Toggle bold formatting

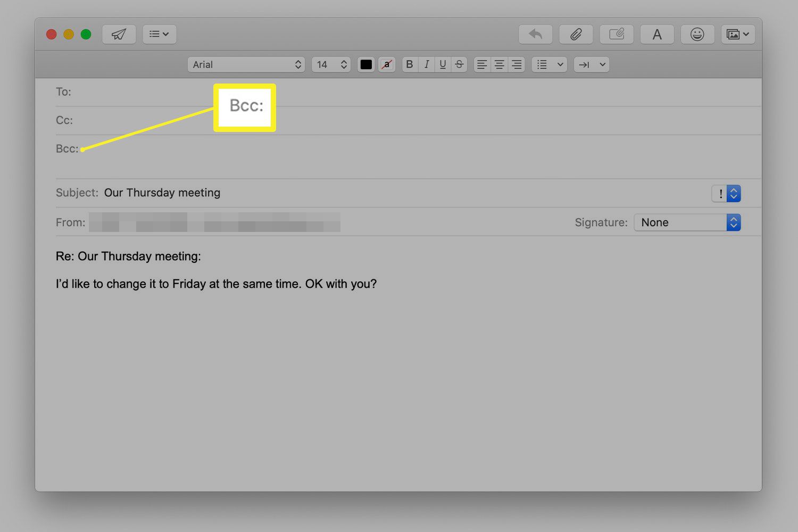tap(410, 64)
